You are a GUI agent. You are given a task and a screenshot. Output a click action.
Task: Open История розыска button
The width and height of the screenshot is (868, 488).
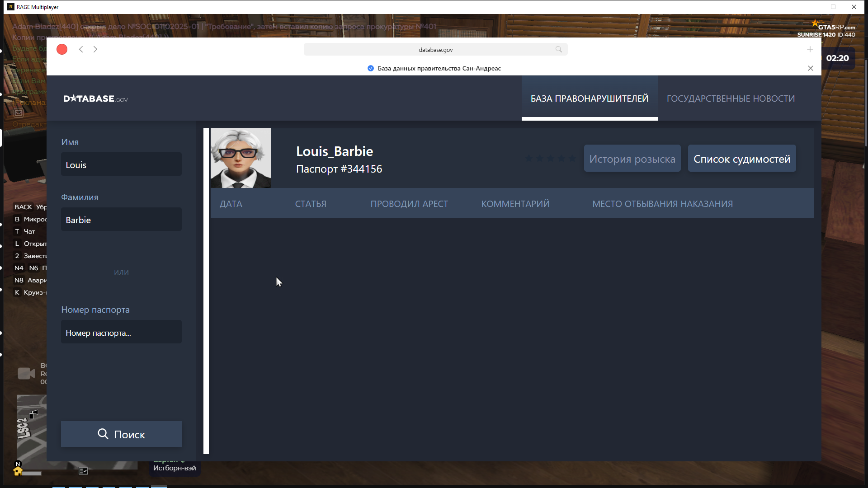point(632,159)
